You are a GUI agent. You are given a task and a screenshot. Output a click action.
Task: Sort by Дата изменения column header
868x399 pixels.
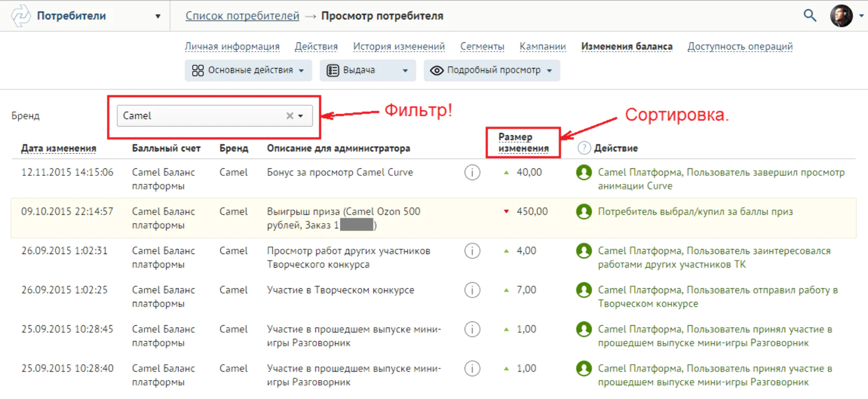coord(59,148)
